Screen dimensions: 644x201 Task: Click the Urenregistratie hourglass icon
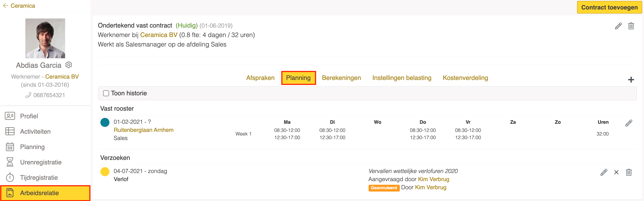point(10,162)
